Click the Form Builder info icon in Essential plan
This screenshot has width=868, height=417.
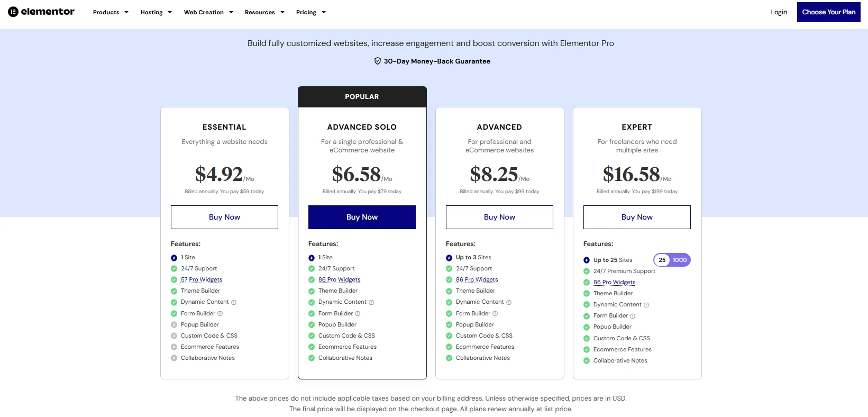point(220,314)
